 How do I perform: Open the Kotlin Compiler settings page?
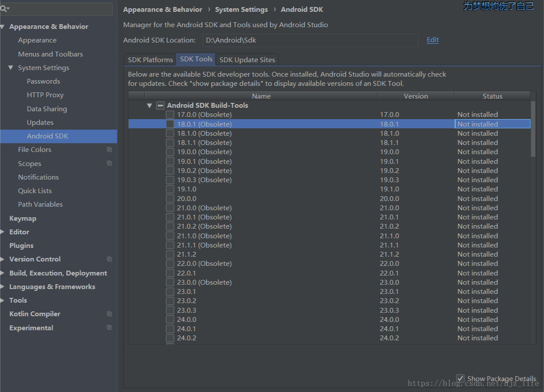coord(35,314)
